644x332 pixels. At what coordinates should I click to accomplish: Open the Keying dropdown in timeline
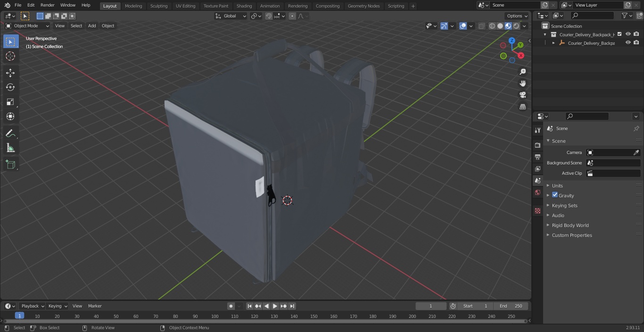click(x=58, y=306)
